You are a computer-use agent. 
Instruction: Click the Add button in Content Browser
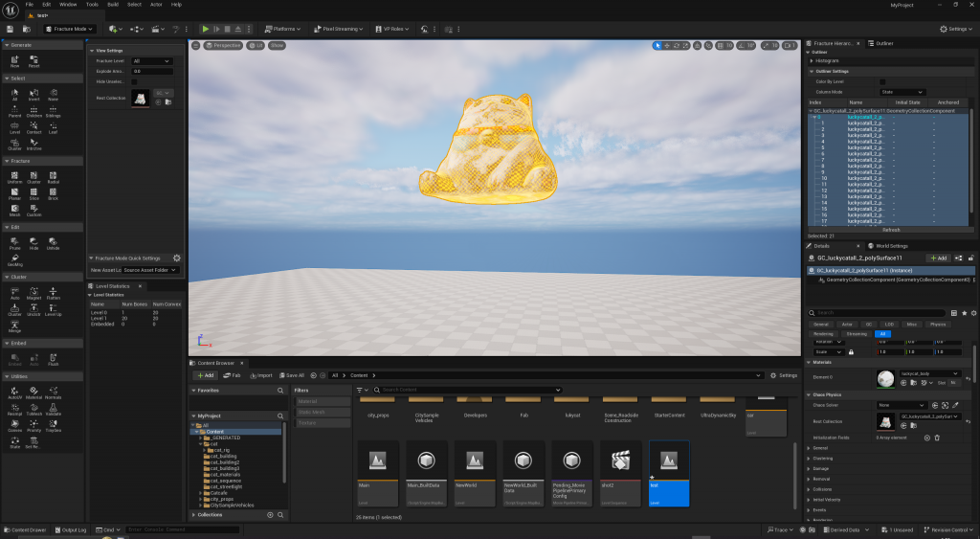[x=205, y=375]
